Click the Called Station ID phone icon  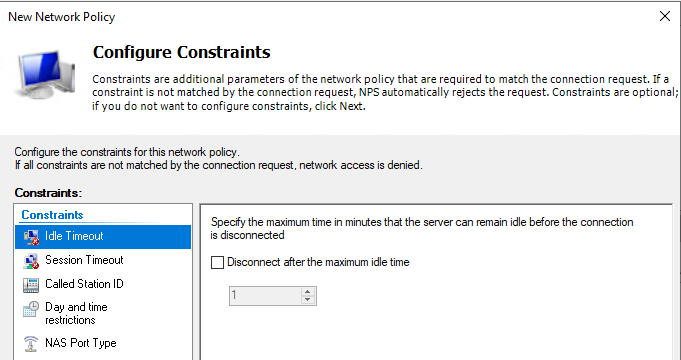point(31,285)
